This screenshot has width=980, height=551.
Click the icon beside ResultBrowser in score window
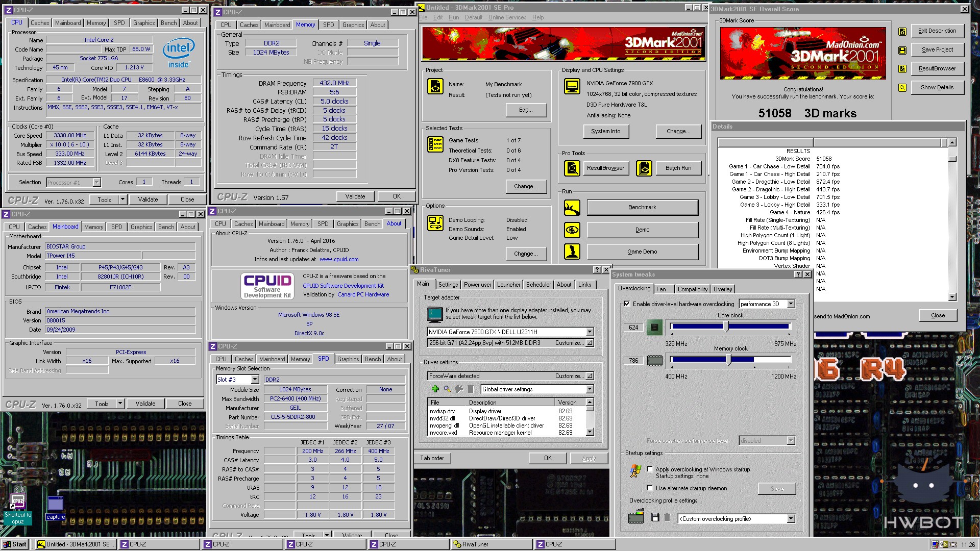point(902,69)
